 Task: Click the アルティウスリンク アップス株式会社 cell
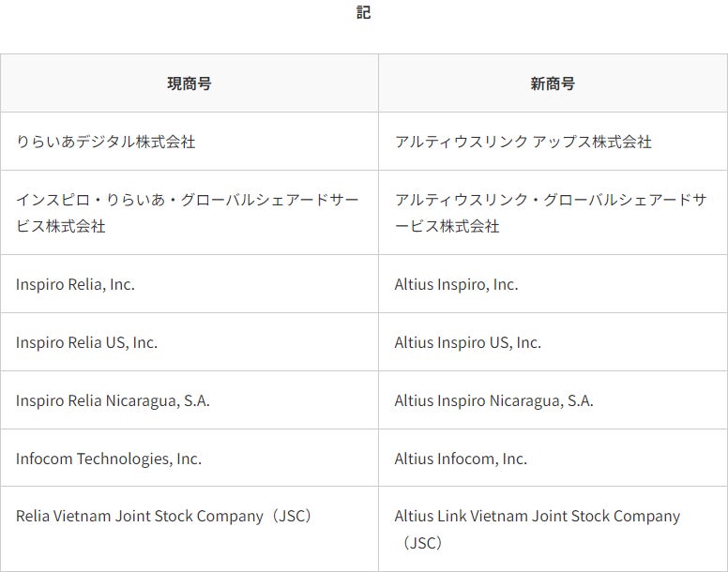tap(523, 142)
